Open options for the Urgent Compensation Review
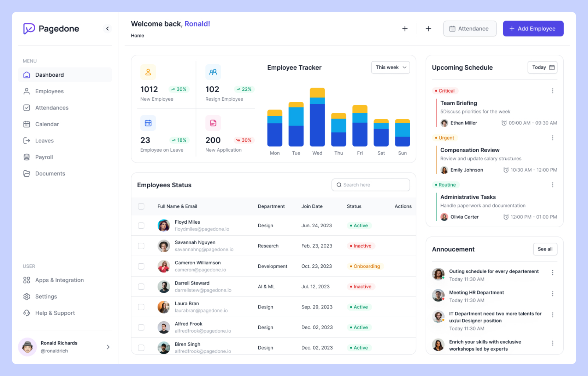 click(552, 138)
